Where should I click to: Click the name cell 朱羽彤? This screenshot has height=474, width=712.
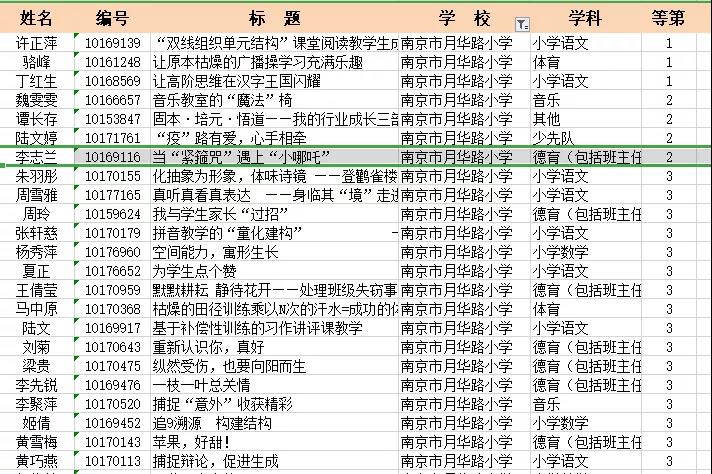click(x=36, y=176)
